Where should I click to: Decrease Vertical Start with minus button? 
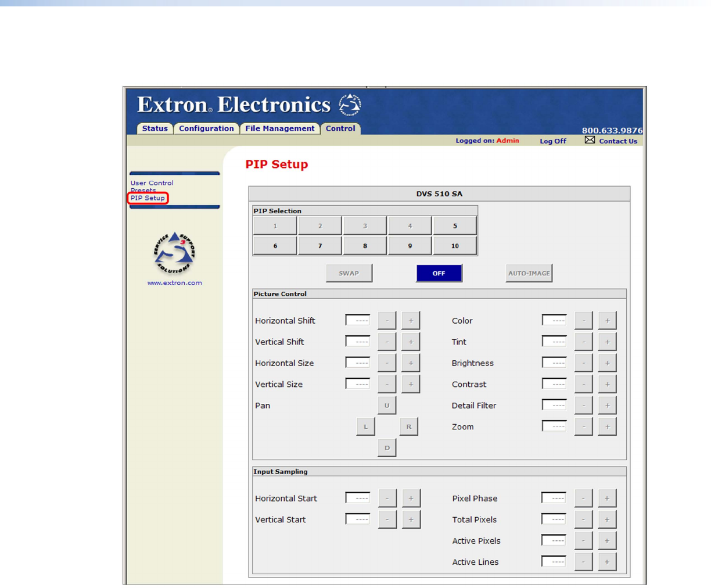click(387, 519)
